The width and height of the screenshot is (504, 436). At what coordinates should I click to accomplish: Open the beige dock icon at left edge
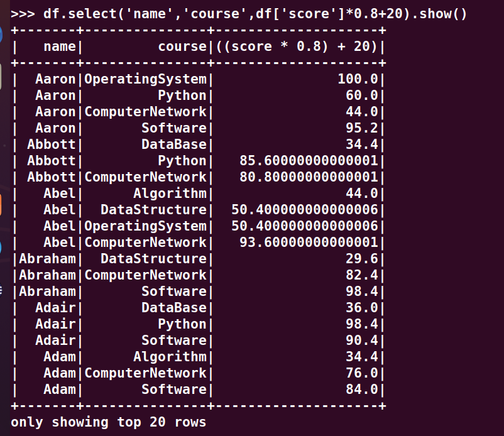(x=1, y=75)
